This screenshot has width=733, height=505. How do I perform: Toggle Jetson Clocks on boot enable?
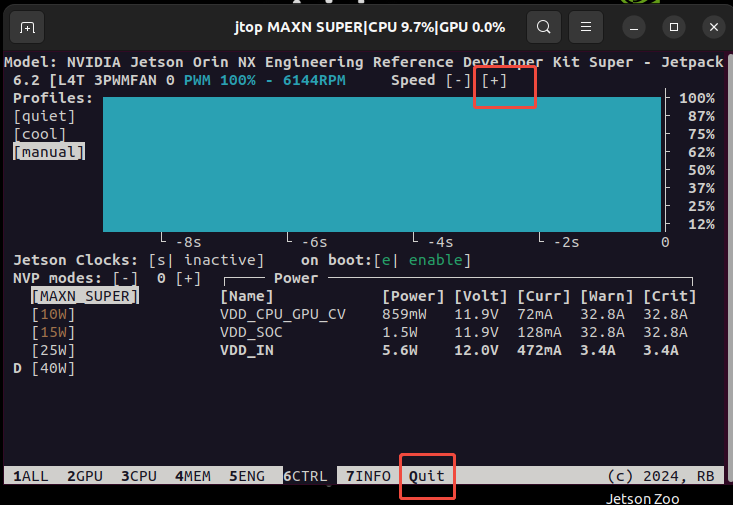pyautogui.click(x=424, y=260)
